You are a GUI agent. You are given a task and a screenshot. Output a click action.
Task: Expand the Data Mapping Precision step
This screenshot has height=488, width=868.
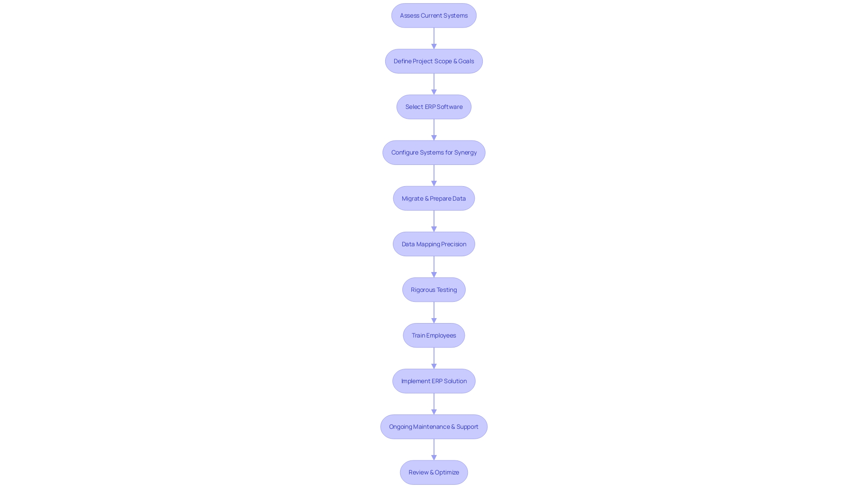point(434,244)
